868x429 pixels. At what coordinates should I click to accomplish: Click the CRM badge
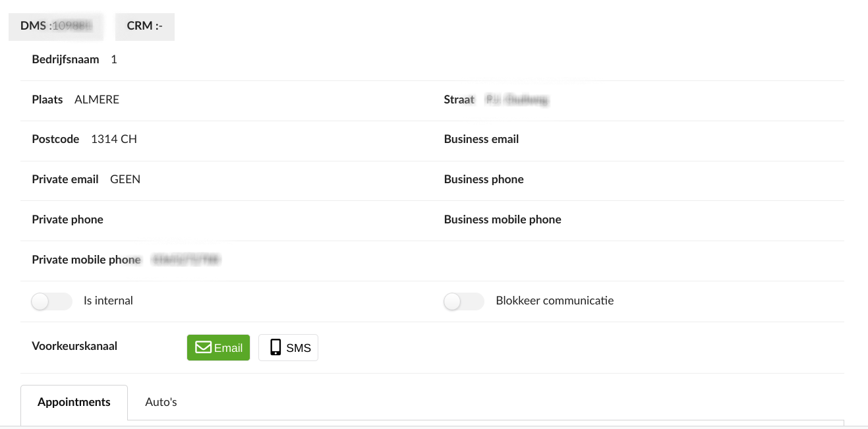pyautogui.click(x=144, y=26)
